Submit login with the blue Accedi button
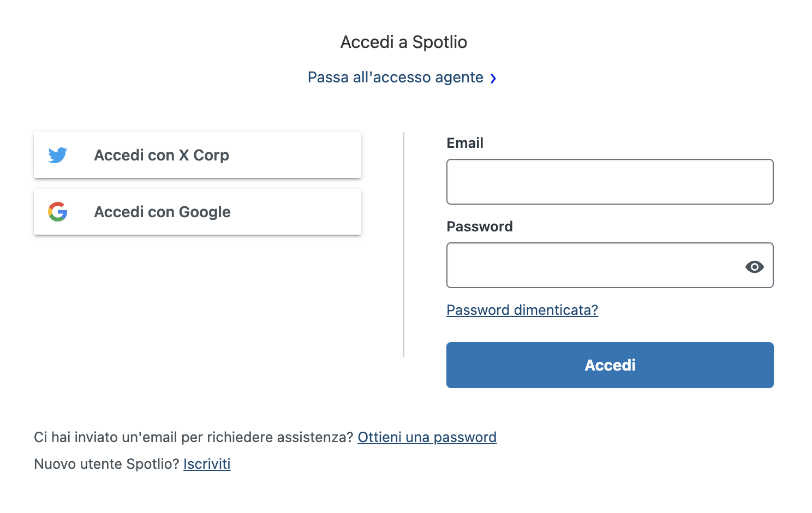 coord(610,365)
